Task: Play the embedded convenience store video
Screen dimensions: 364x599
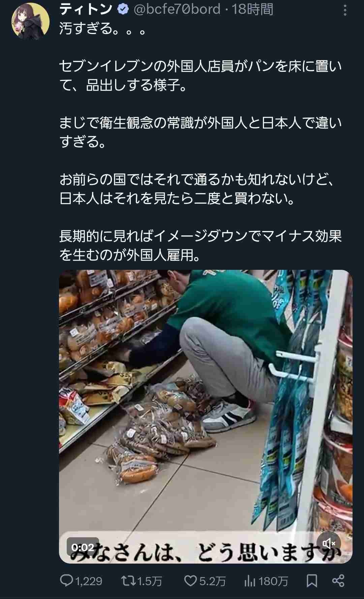Action: click(206, 416)
